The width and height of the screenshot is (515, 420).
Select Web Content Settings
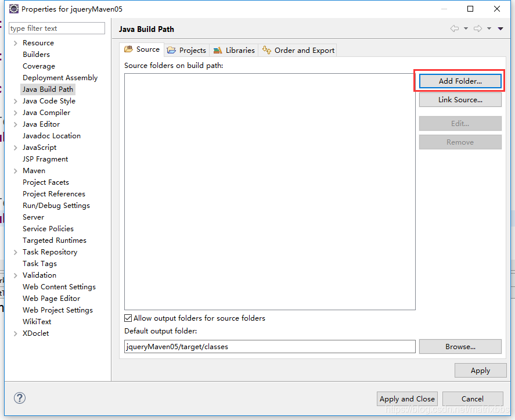(59, 287)
